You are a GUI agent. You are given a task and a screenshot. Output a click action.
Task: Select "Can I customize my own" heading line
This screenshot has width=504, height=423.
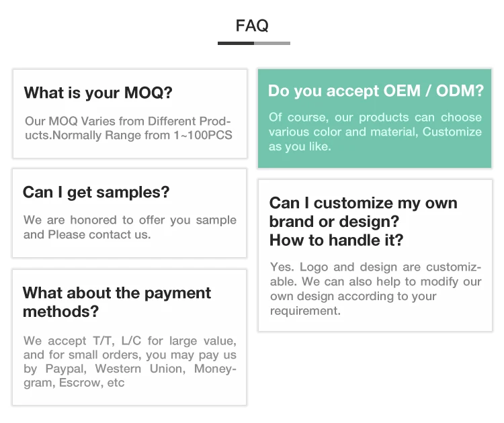[363, 203]
